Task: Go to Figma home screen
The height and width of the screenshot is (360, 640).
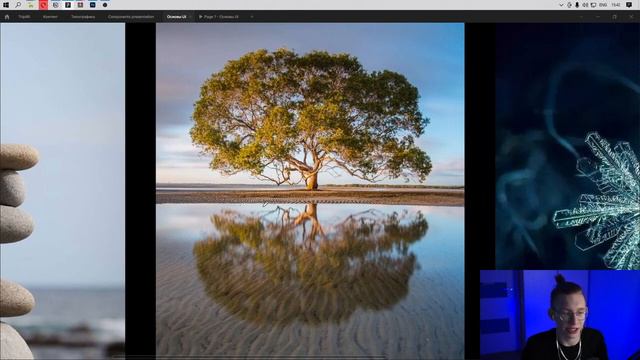Action: (x=7, y=17)
